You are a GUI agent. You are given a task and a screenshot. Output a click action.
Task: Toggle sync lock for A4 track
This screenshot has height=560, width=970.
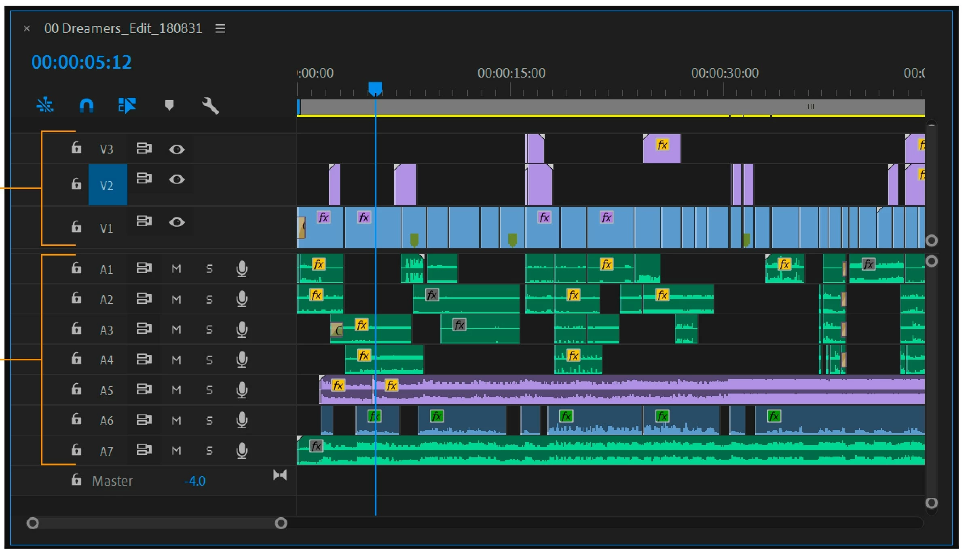[144, 359]
